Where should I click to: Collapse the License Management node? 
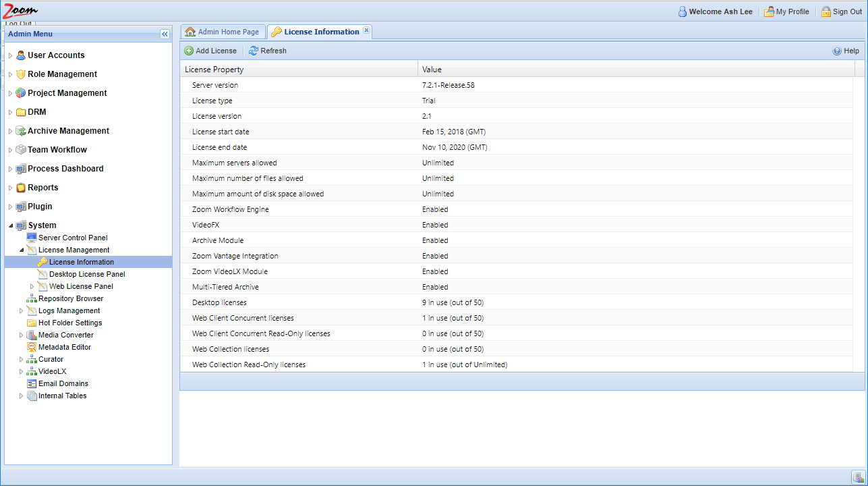[x=21, y=250]
